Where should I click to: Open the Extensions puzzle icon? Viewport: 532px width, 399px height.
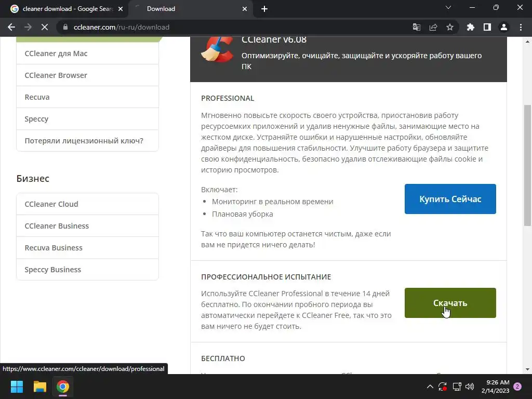[471, 27]
